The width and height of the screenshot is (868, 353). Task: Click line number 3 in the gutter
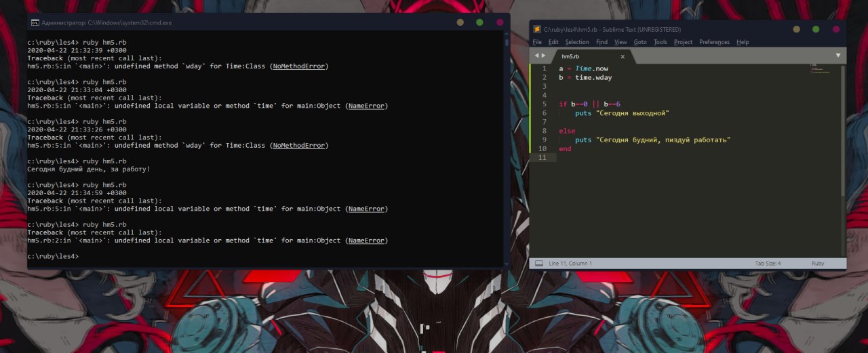click(544, 86)
